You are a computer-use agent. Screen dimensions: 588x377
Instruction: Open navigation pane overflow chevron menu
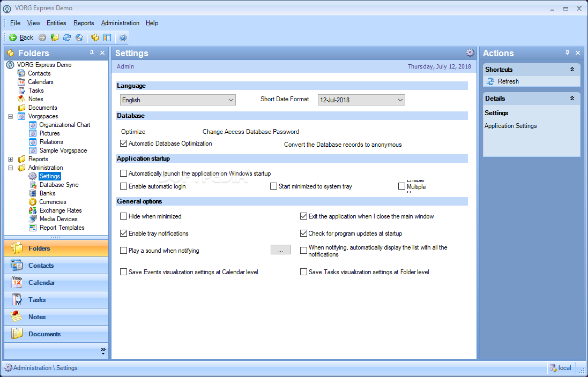[103, 351]
